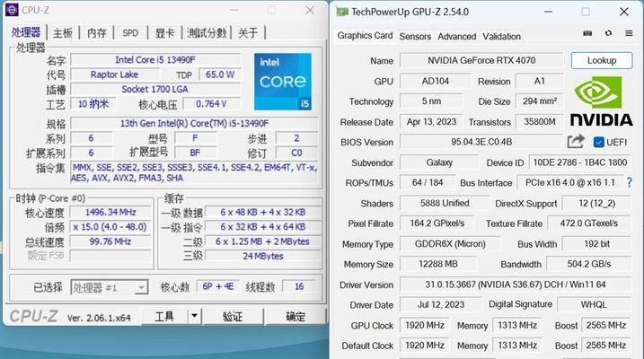Click the Bandwidth value 504.2 GB/s

[589, 264]
